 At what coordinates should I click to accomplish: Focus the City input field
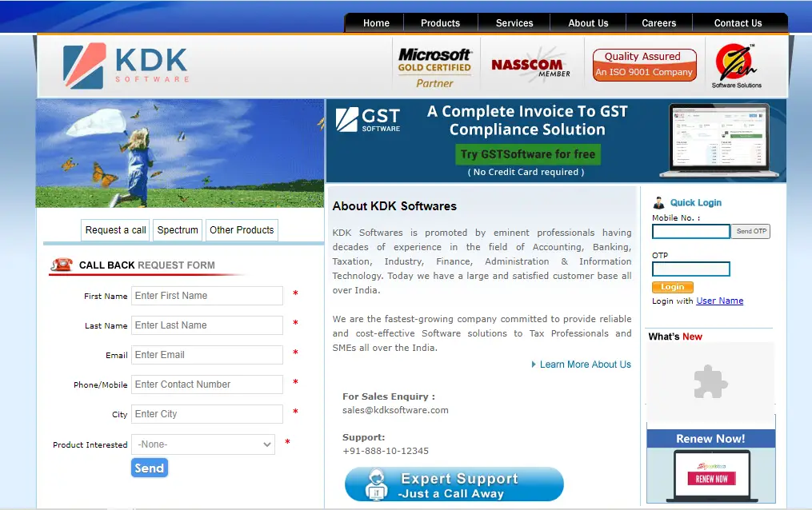[x=207, y=414]
